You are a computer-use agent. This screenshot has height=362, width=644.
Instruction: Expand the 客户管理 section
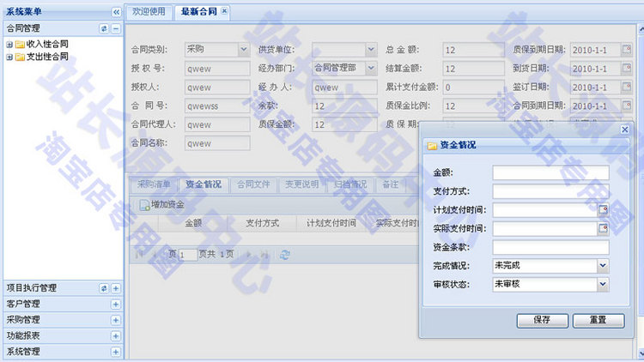(116, 305)
